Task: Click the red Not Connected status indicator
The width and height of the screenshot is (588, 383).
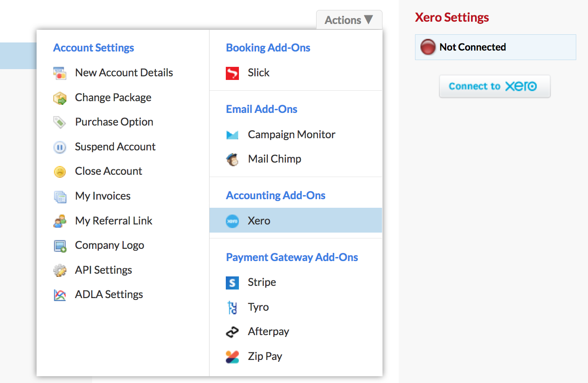Action: 428,47
